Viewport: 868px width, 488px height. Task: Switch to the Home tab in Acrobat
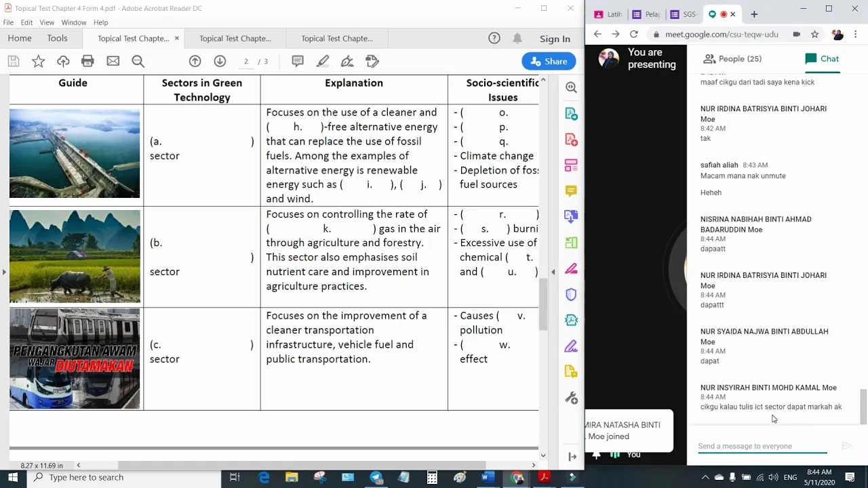pos(20,39)
